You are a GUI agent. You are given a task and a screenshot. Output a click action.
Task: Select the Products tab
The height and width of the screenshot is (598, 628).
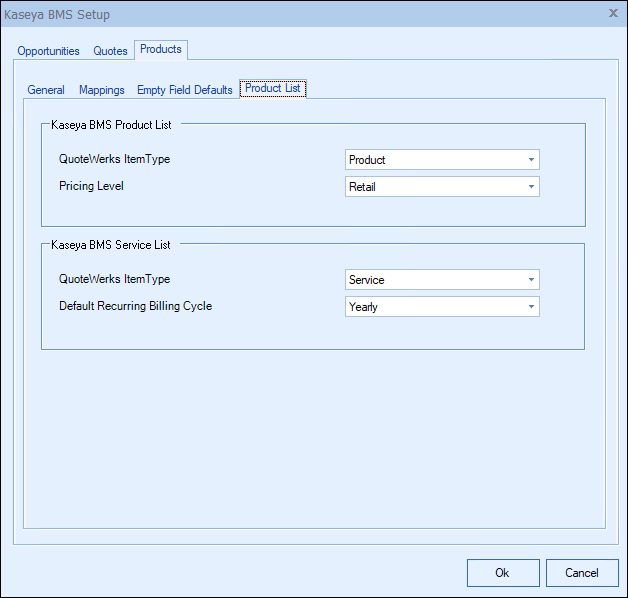[x=160, y=49]
